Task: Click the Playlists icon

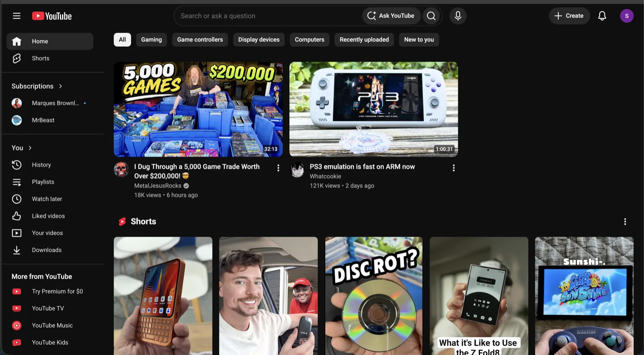Action: (x=17, y=182)
